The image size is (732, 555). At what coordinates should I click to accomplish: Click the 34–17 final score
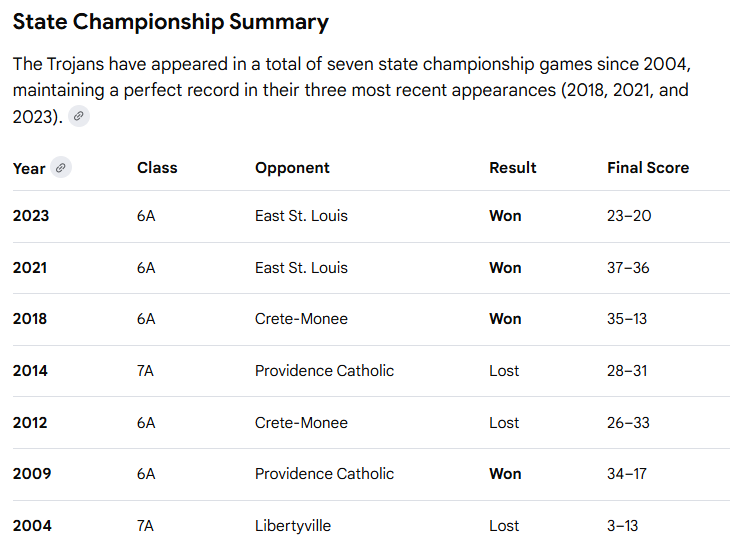(x=626, y=474)
